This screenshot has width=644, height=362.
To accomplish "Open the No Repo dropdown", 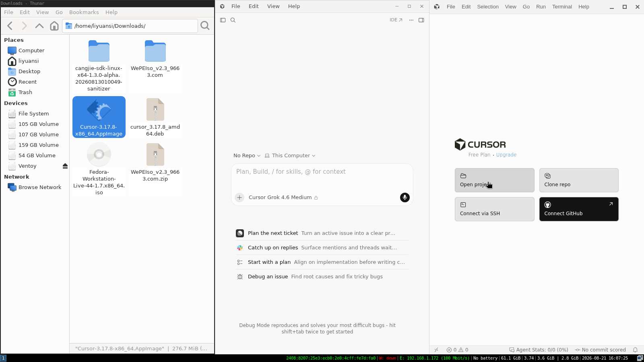I will [247, 156].
